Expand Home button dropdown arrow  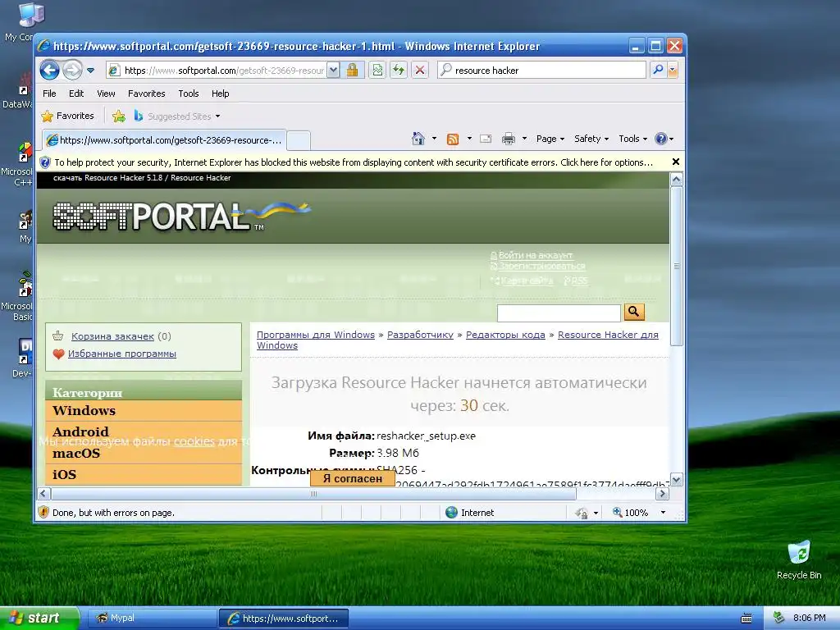(x=434, y=139)
